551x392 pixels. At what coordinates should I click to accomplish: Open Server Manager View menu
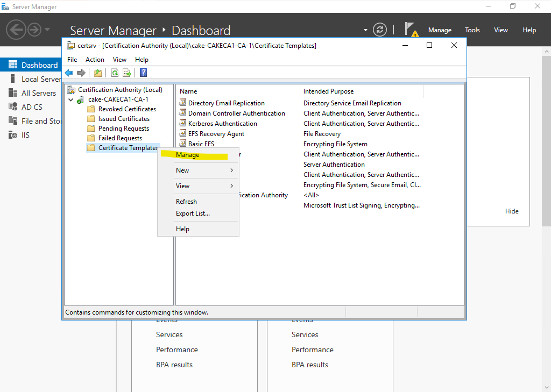click(501, 30)
